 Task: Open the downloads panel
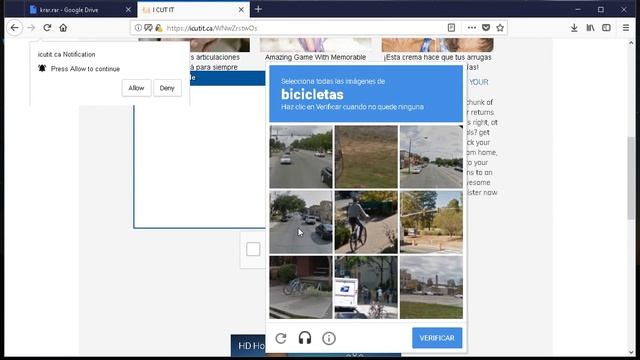[574, 28]
